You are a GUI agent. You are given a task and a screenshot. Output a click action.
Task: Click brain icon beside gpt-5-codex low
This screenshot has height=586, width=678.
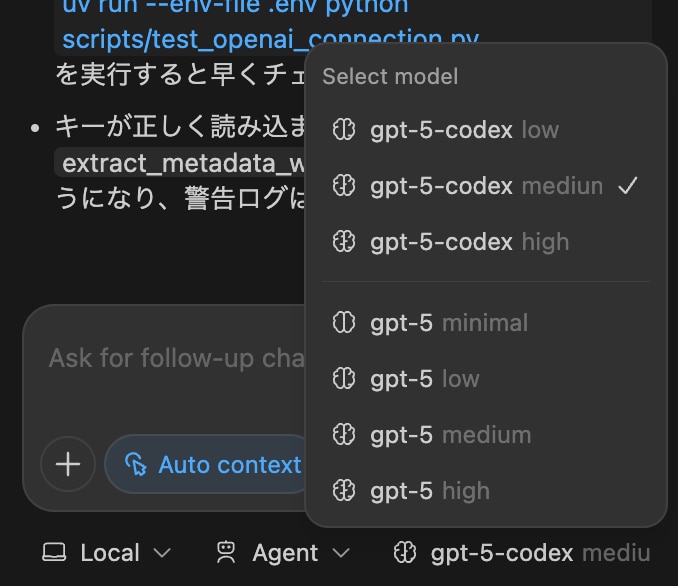pos(344,130)
